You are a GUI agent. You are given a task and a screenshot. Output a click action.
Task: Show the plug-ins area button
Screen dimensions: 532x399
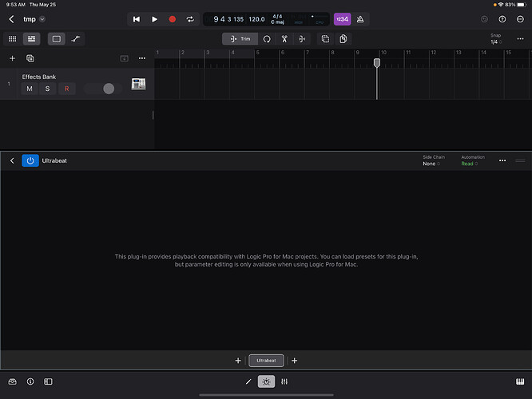(266, 381)
